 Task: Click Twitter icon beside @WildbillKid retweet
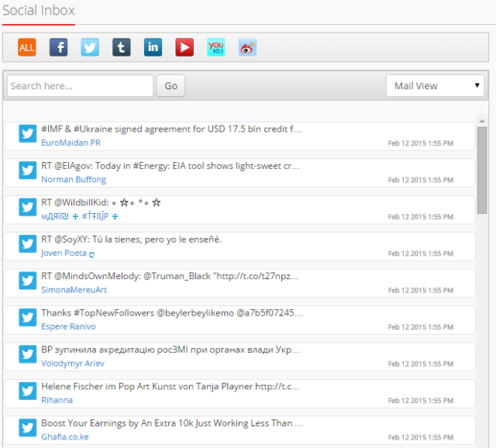click(x=28, y=207)
